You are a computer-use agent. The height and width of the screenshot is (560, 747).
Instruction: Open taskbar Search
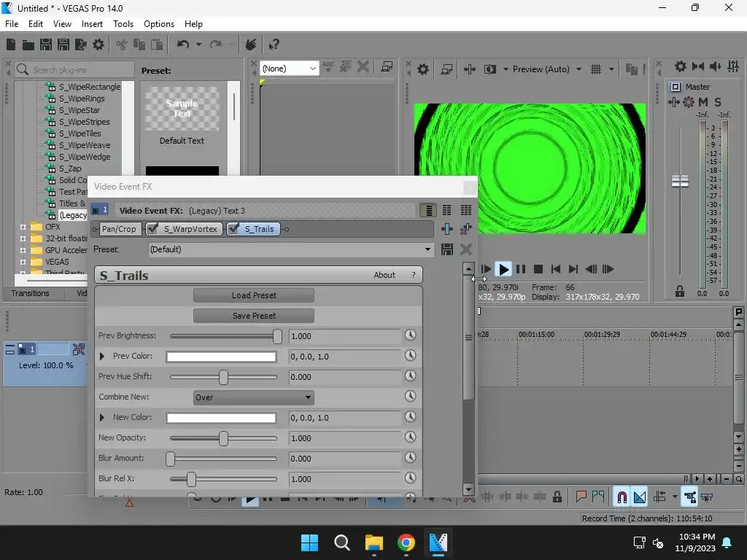point(341,542)
